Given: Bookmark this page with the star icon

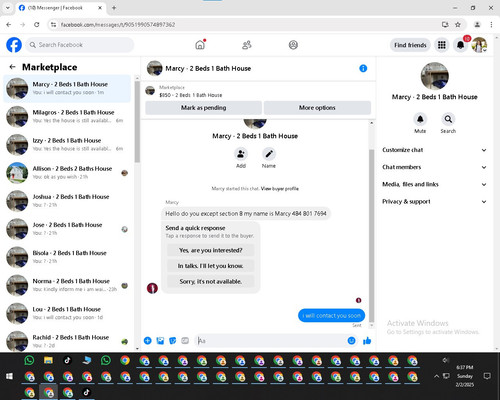Looking at the screenshot, I should click(458, 24).
